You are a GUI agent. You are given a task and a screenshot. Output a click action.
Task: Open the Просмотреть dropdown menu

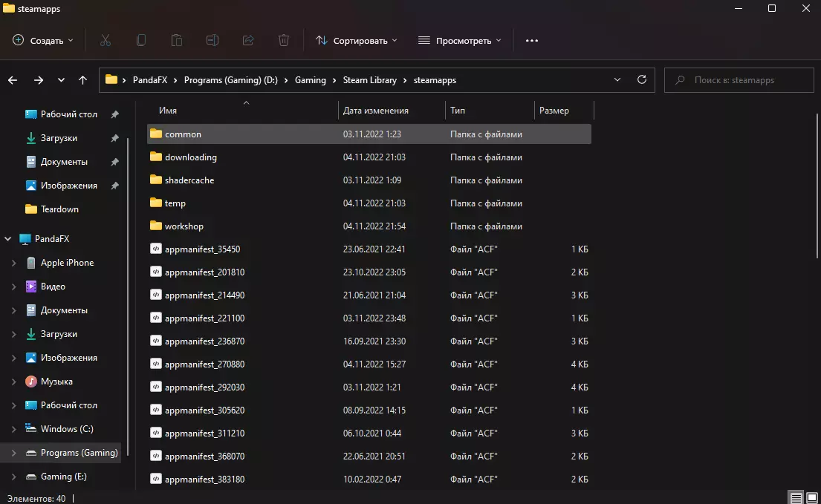tap(460, 40)
